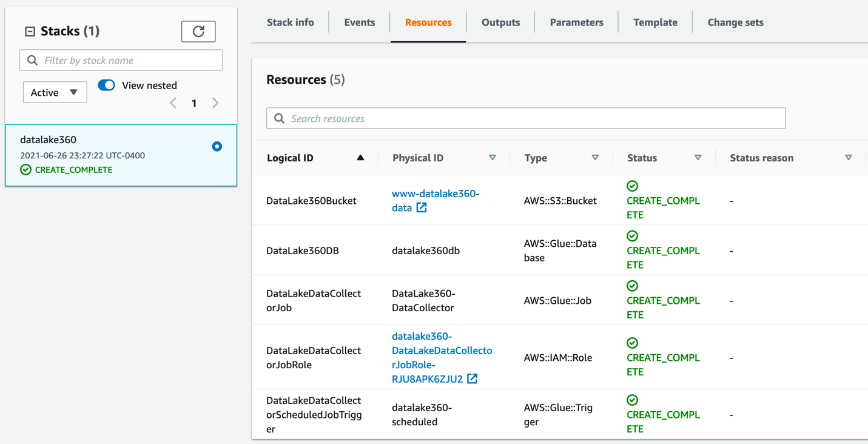Open the Events tab
This screenshot has height=444, width=868.
coord(360,22)
